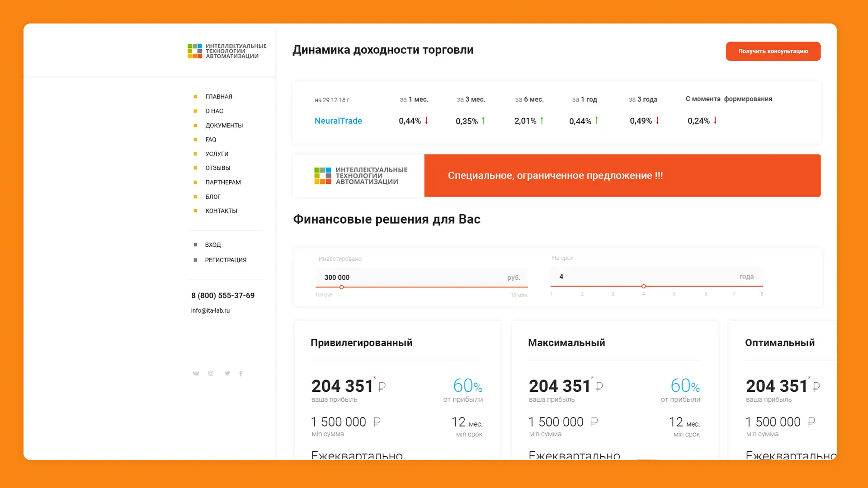Open the БЛОГ section
868x488 pixels.
[213, 197]
